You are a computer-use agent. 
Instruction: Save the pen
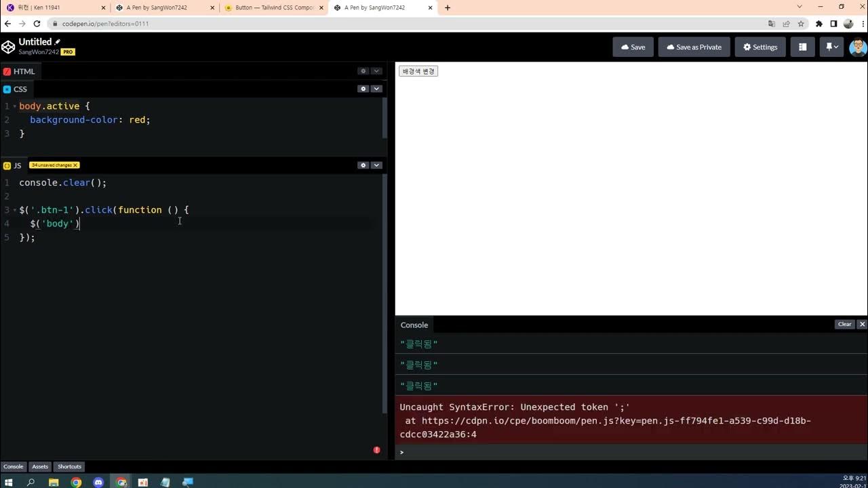(x=633, y=47)
